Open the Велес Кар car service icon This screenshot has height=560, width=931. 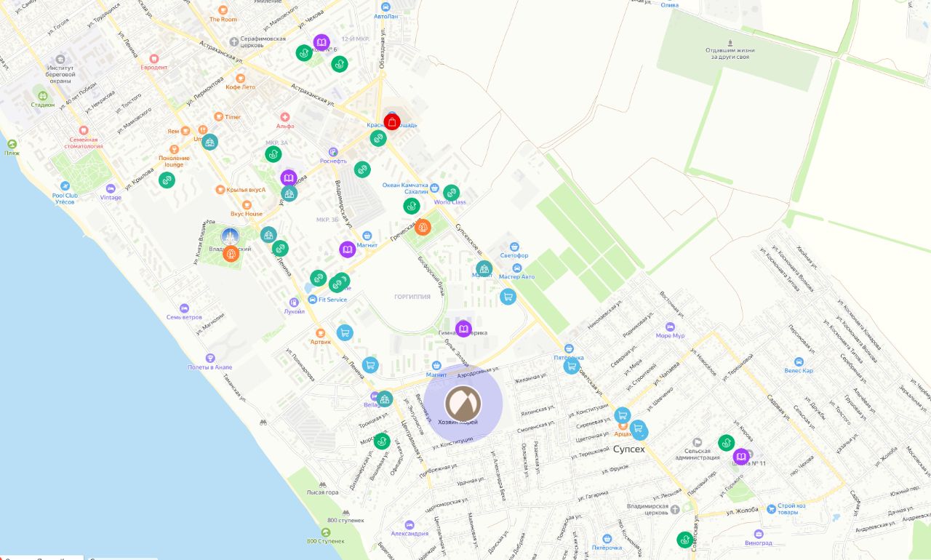[799, 361]
